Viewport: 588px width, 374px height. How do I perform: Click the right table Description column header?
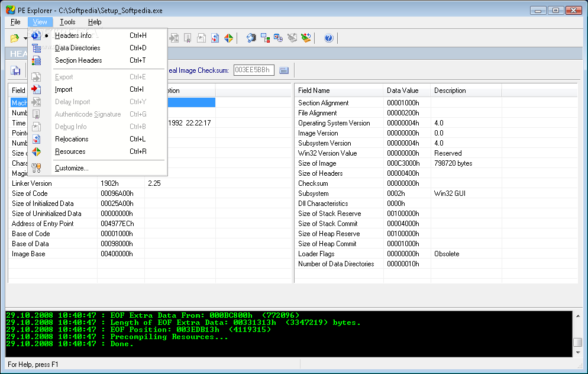click(466, 91)
